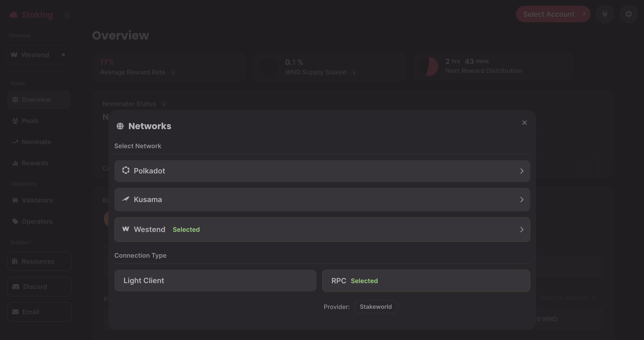Open WND Supply Staked info icon

[354, 72]
